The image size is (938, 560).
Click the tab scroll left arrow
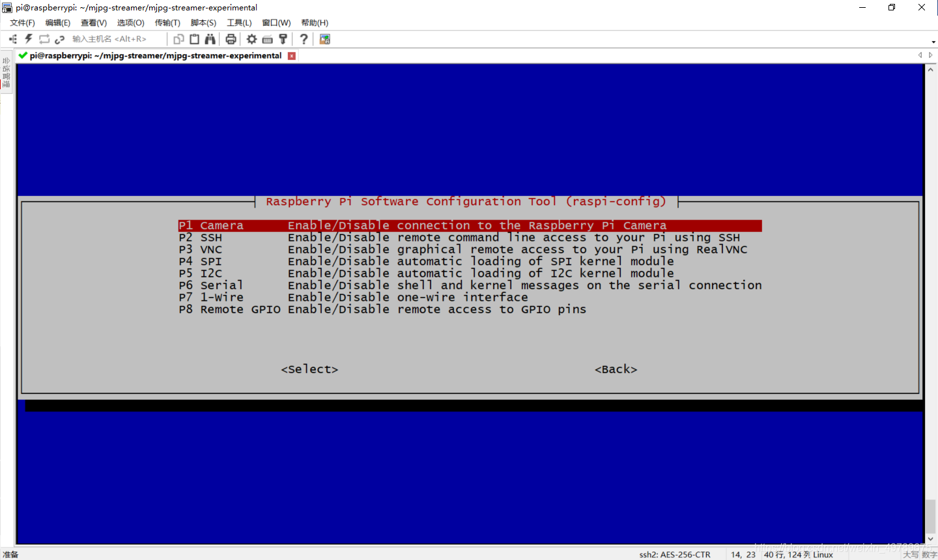[920, 55]
